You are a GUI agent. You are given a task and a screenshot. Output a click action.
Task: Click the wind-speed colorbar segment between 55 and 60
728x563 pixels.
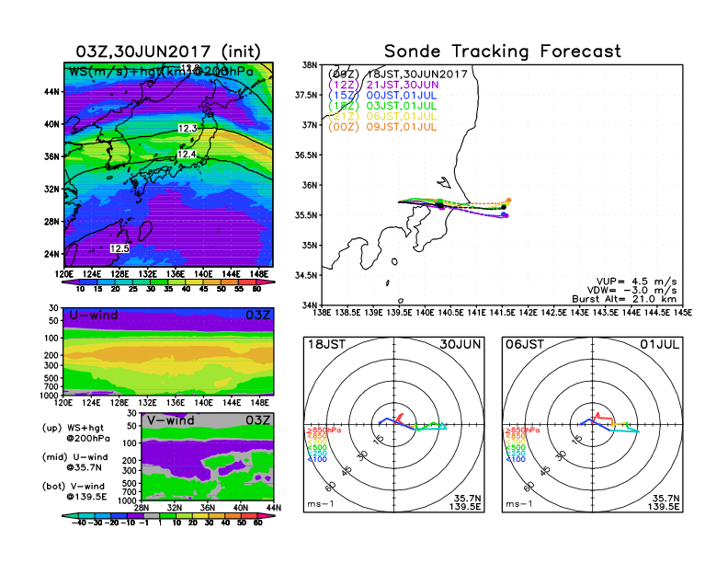tap(247, 282)
